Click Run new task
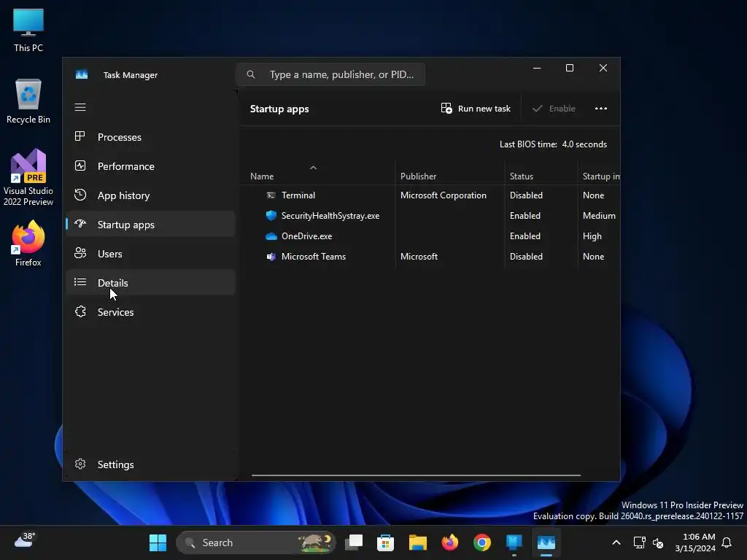This screenshot has width=747, height=560. 476,109
